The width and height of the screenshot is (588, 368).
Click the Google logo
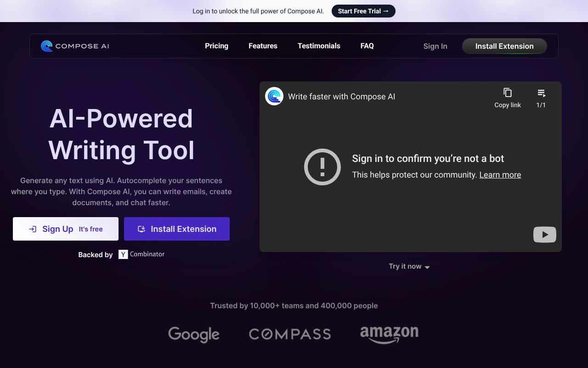coord(194,334)
